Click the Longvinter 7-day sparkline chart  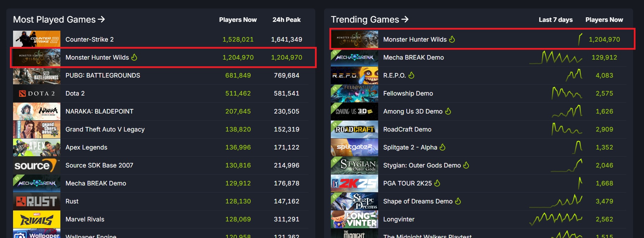pyautogui.click(x=556, y=219)
